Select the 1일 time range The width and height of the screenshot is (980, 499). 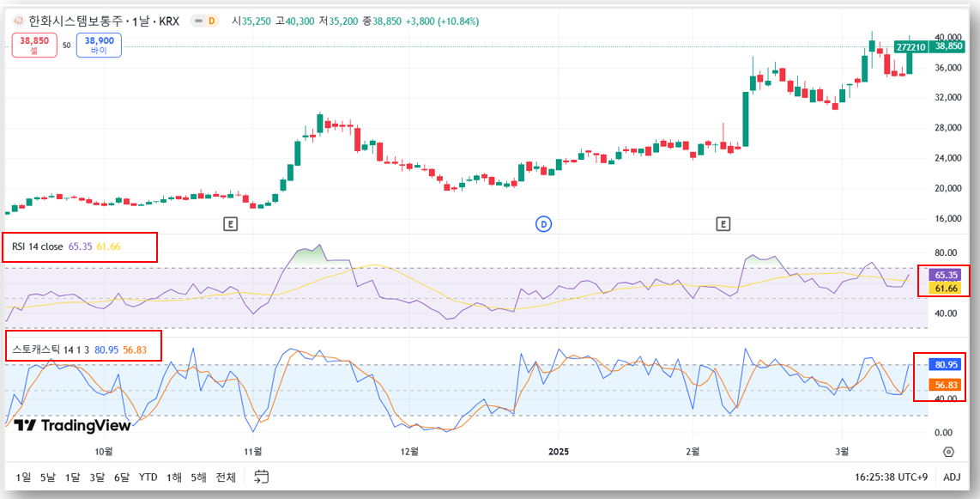coord(23,478)
